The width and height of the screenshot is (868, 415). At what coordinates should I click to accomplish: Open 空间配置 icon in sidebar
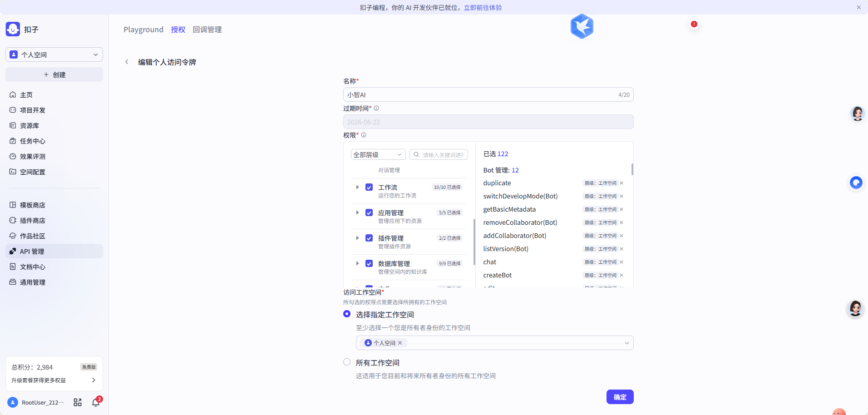coord(13,172)
